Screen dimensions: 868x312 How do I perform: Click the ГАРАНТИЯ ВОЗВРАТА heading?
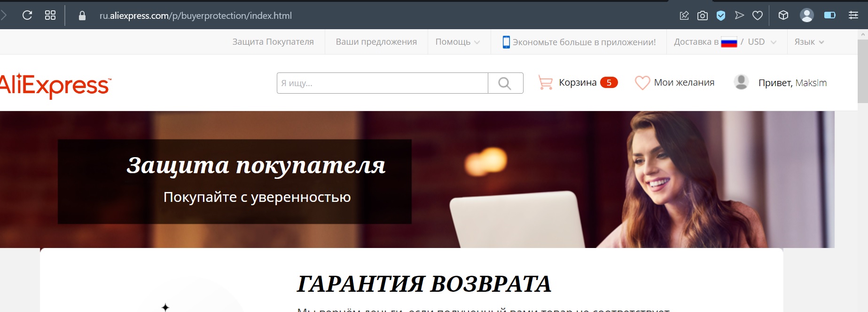click(424, 284)
